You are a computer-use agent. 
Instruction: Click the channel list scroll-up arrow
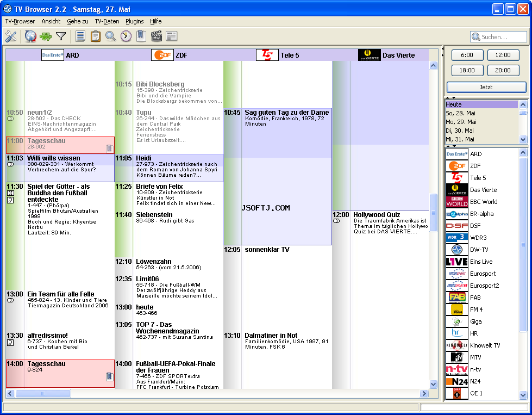(x=523, y=153)
